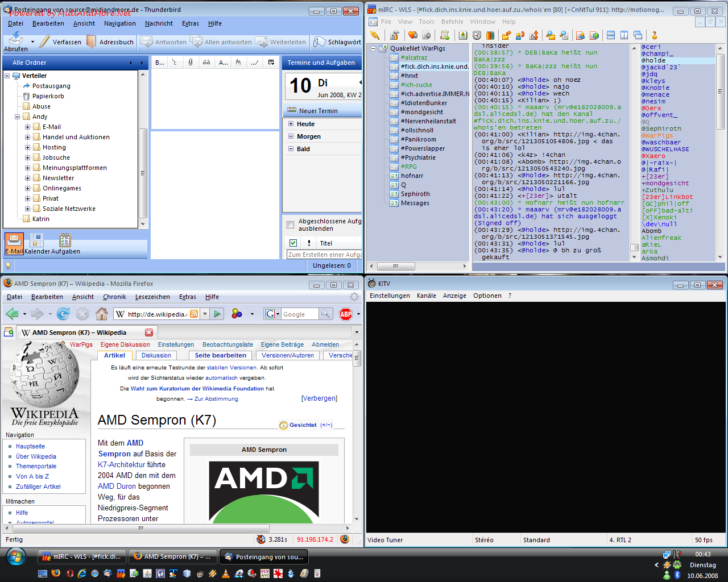728x582 pixels.
Task: Open the Kanäle menu in K!TV
Action: coord(426,296)
